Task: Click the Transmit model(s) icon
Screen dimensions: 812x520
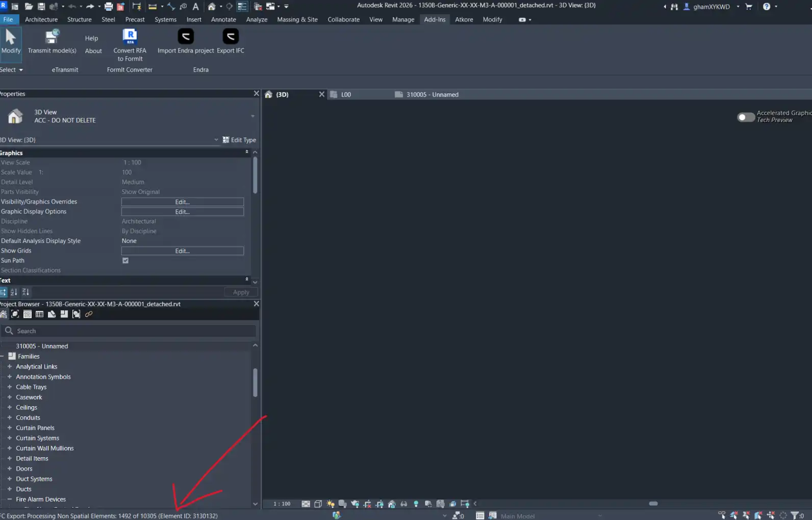Action: 52,37
